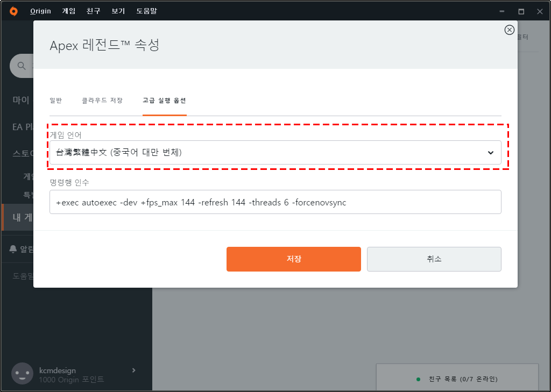The image size is (551, 392).
Task: Open the 도움말 menu
Action: pyautogui.click(x=146, y=11)
